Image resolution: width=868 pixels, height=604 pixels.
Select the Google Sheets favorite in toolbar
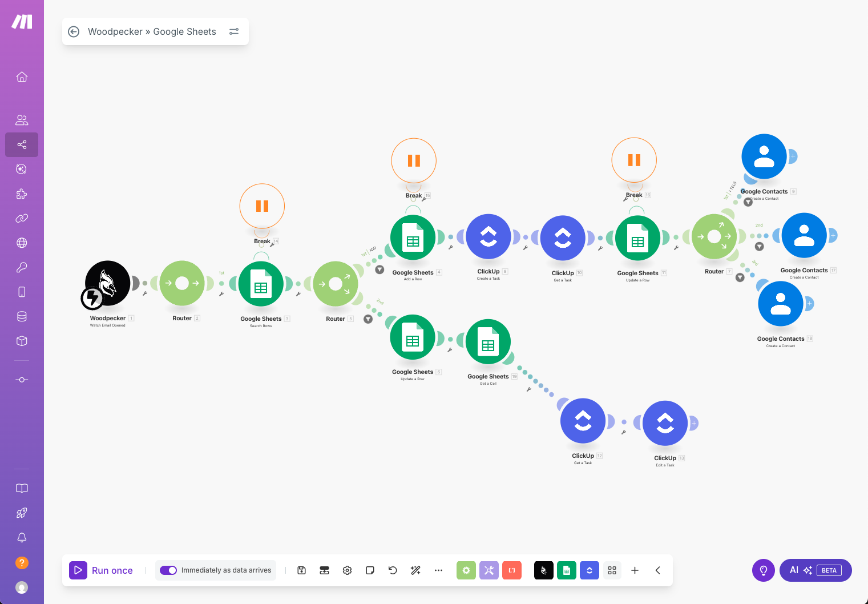click(567, 570)
